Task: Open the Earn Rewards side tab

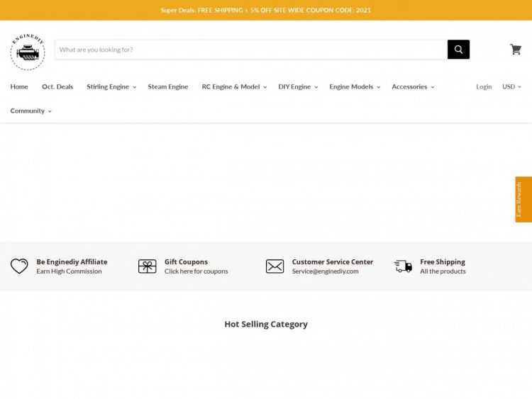Action: pos(523,199)
